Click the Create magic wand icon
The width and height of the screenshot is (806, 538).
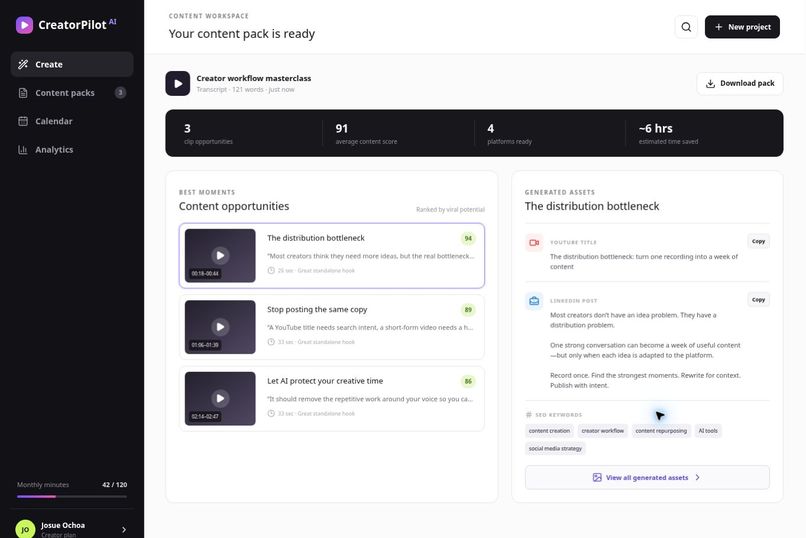[23, 64]
